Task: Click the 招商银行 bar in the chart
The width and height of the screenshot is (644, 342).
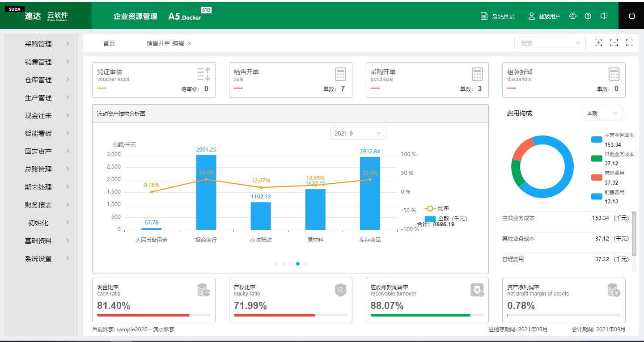Action: 206,192
